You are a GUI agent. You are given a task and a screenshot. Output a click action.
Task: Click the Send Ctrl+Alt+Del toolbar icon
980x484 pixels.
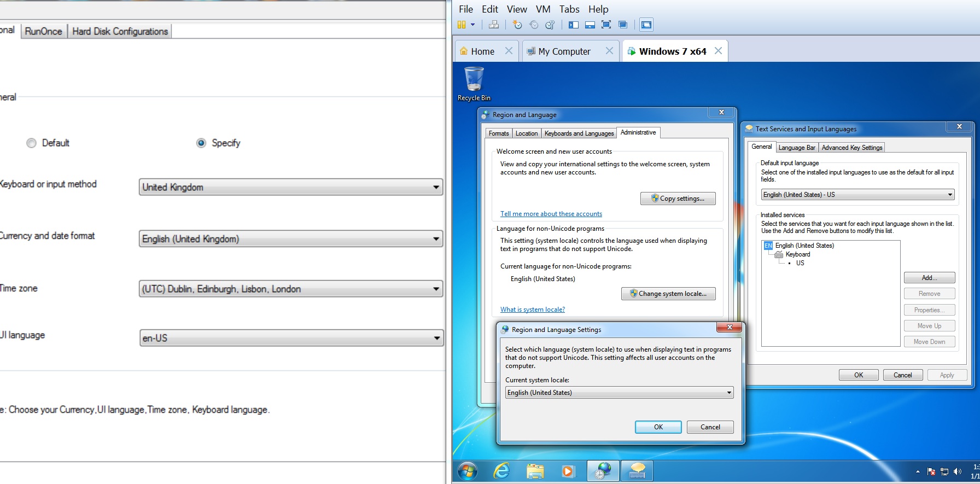click(x=494, y=25)
